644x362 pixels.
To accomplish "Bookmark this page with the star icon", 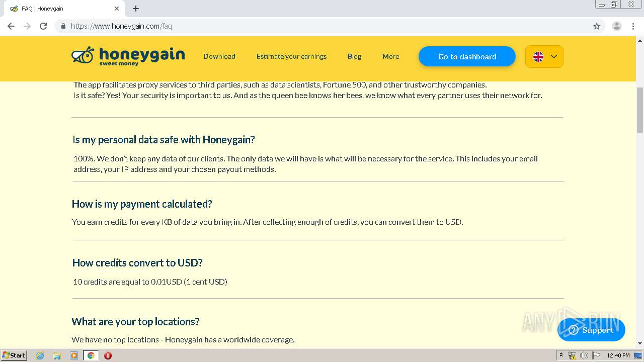I will pyautogui.click(x=597, y=26).
